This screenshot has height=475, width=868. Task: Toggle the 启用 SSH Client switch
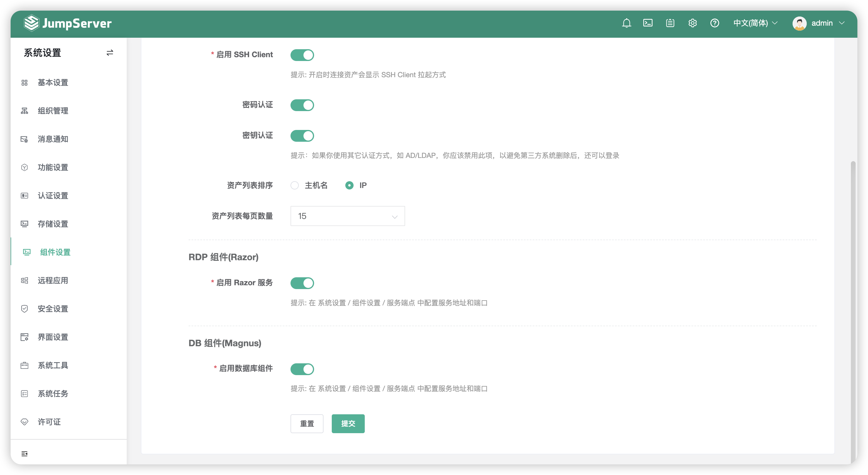302,55
